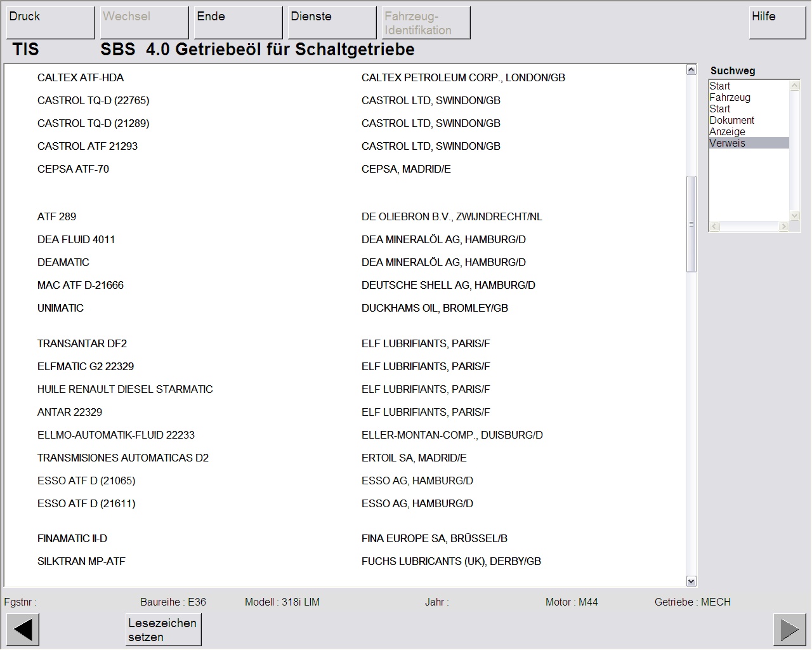Click Suchweg list scroll-right arrow
The image size is (812, 650).
click(783, 227)
